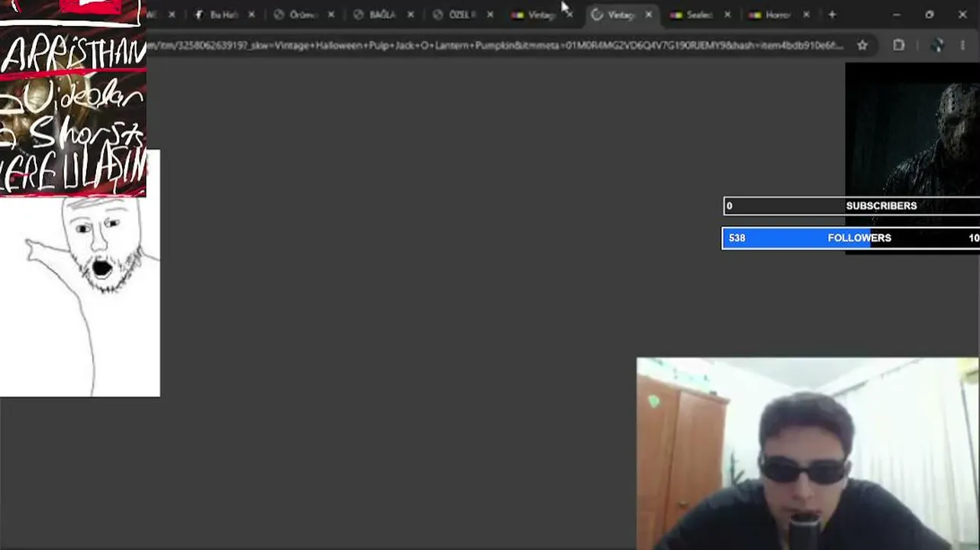Screen dimensions: 980x550
Task: Close the Facebook 'Bu Haf' tab
Action: 251,15
